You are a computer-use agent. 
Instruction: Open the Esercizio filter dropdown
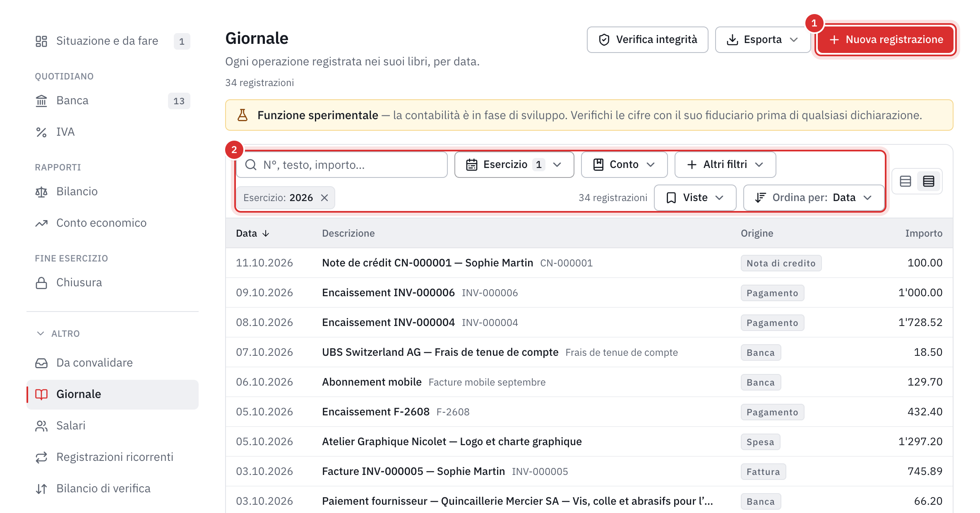point(514,165)
